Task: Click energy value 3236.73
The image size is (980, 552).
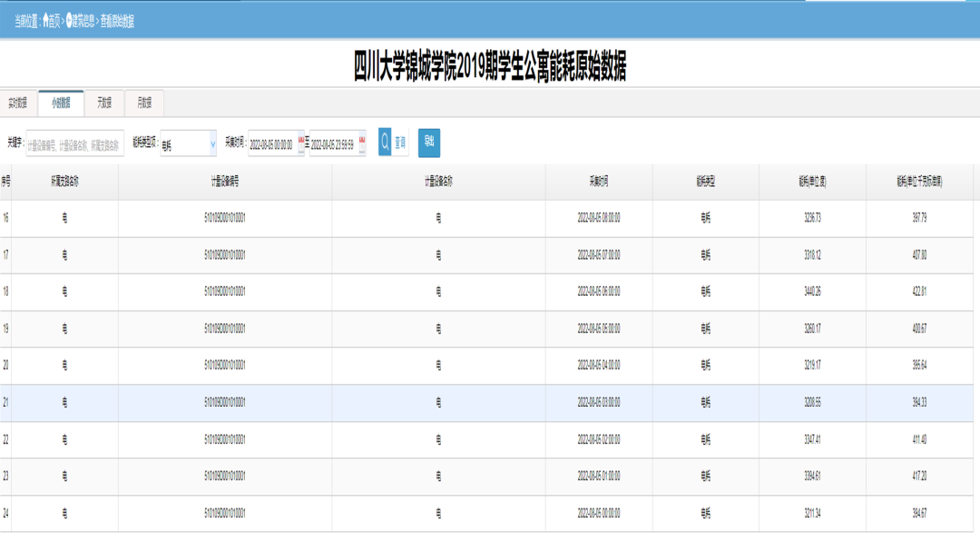Action: click(x=812, y=218)
